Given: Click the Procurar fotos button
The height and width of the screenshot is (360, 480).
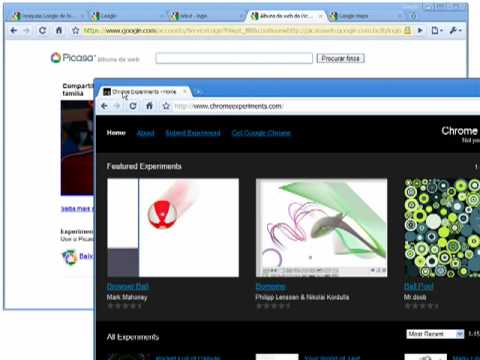Looking at the screenshot, I should tap(340, 58).
